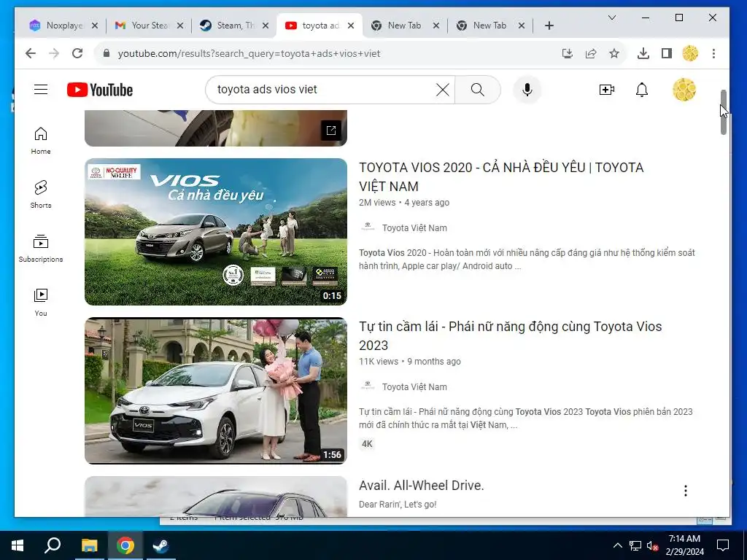Open Chrome three-dot menu

[x=713, y=53]
